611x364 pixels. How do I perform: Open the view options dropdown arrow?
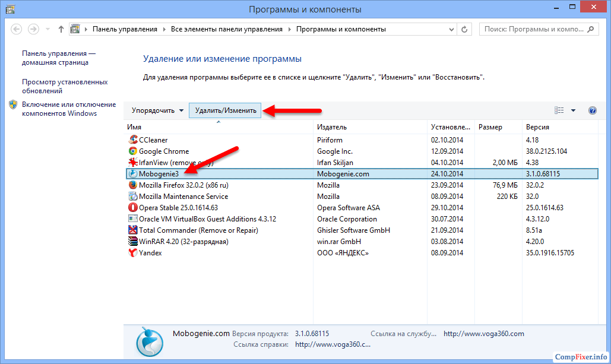pyautogui.click(x=573, y=110)
